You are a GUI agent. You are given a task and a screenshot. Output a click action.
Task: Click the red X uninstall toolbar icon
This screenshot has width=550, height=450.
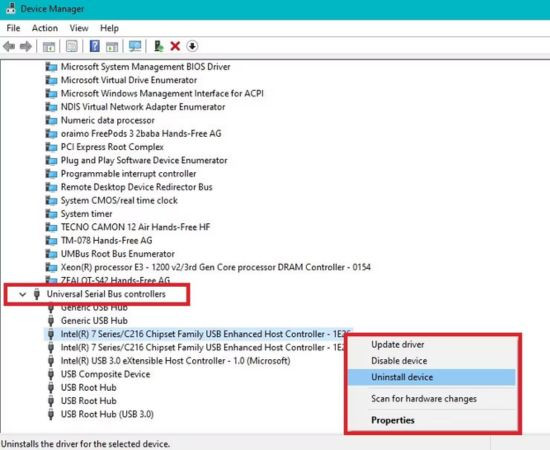click(x=175, y=46)
